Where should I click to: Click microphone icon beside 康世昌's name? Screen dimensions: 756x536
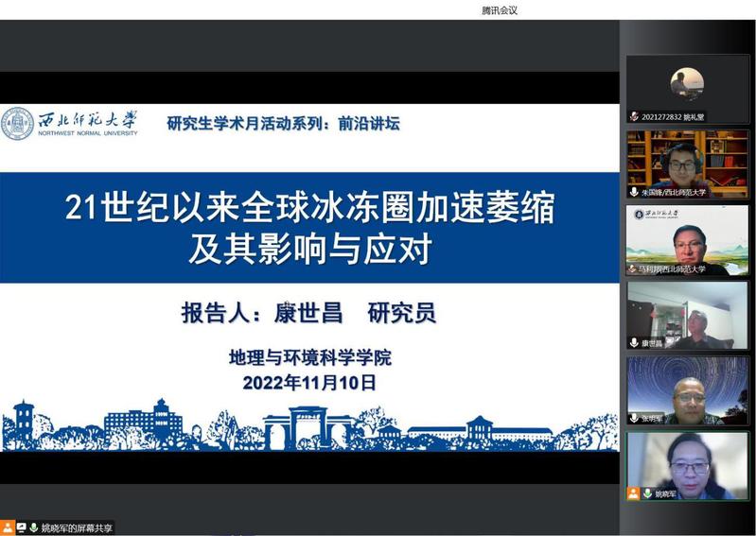pyautogui.click(x=634, y=342)
